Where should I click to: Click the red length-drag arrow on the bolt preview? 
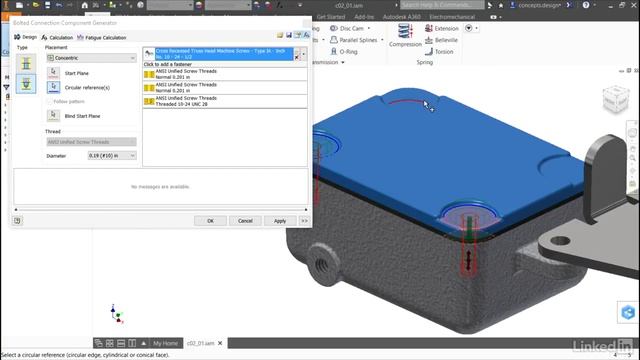(x=469, y=260)
